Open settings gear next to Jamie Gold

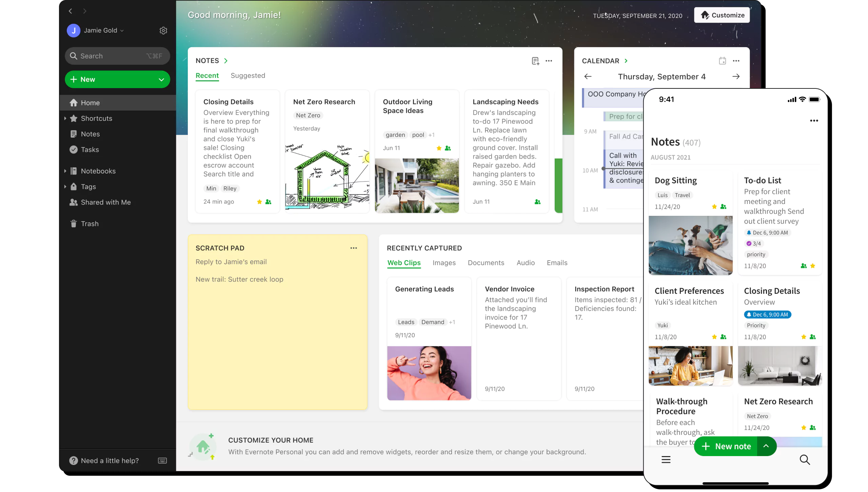coord(163,30)
